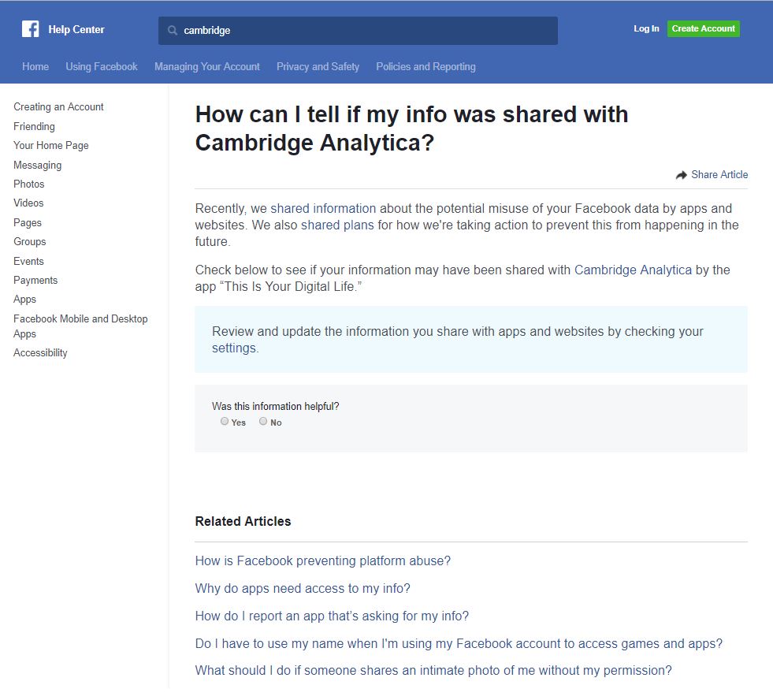
Task: Select the No radio button
Action: tap(263, 422)
